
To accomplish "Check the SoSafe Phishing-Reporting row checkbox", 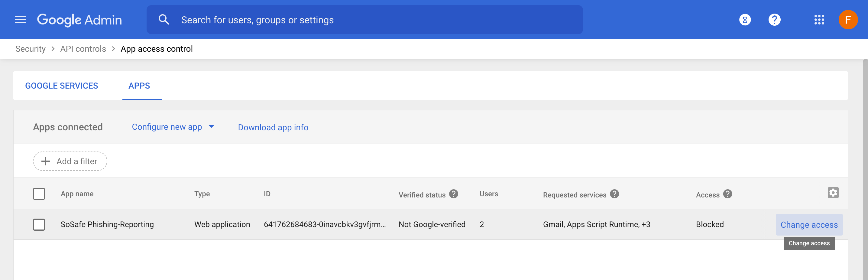I will click(39, 224).
